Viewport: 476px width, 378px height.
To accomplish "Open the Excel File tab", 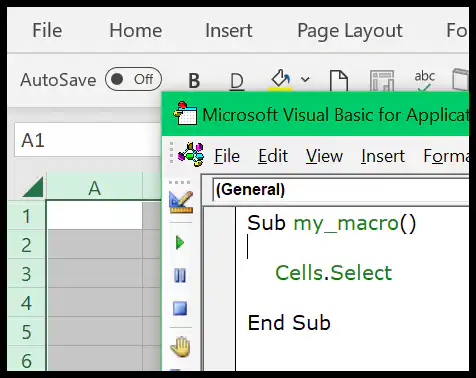I will pyautogui.click(x=47, y=30).
